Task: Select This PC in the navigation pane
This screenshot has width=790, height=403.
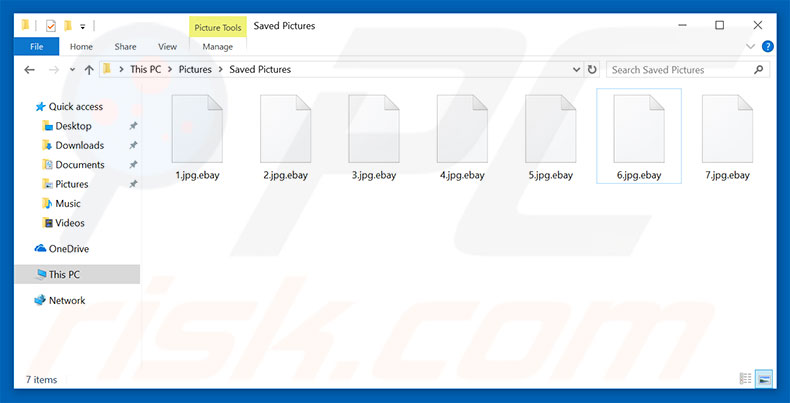Action: (77, 275)
